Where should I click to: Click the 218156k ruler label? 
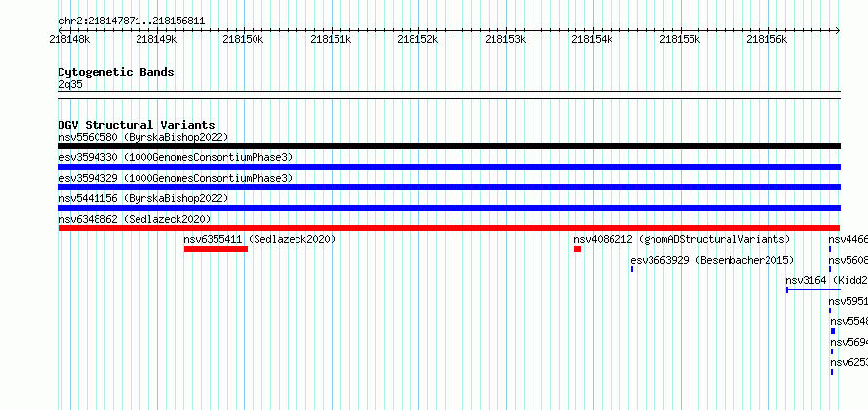coord(767,39)
